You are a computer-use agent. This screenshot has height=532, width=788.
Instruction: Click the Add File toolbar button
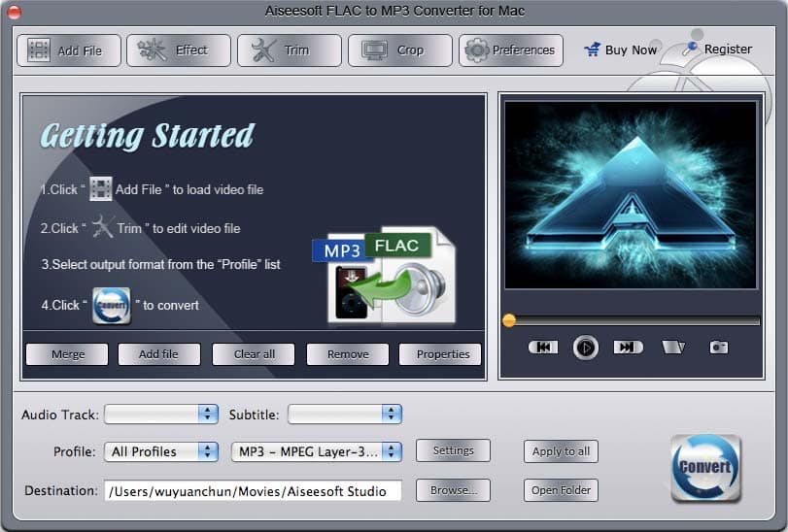click(x=69, y=50)
